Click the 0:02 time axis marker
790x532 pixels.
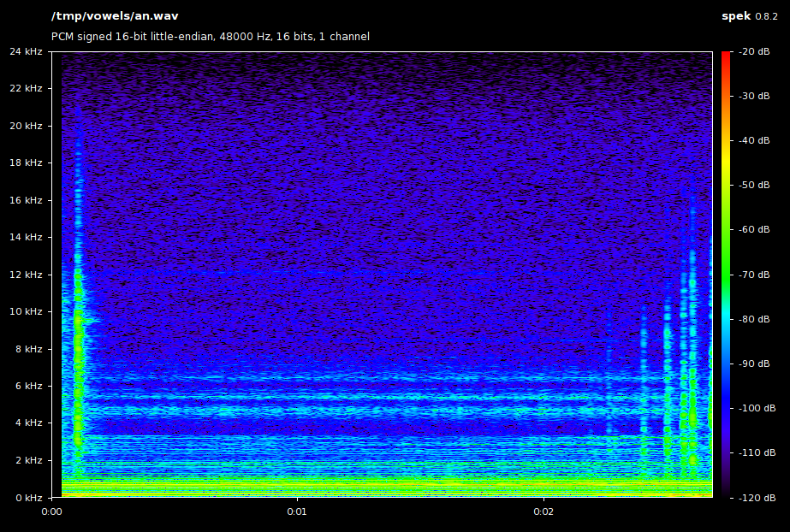543,512
